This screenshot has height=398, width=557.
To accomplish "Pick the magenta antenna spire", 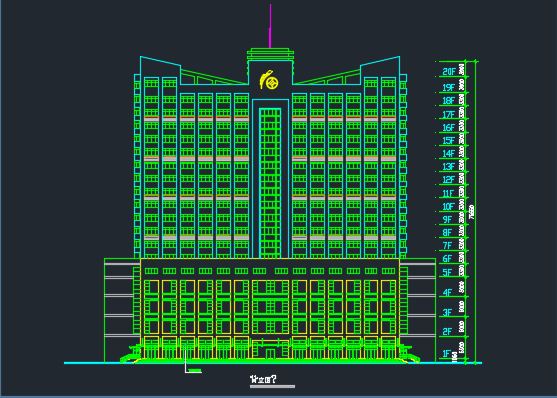I will [270, 26].
